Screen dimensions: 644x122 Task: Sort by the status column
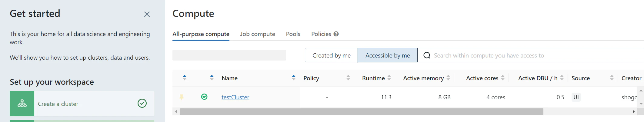[212, 78]
